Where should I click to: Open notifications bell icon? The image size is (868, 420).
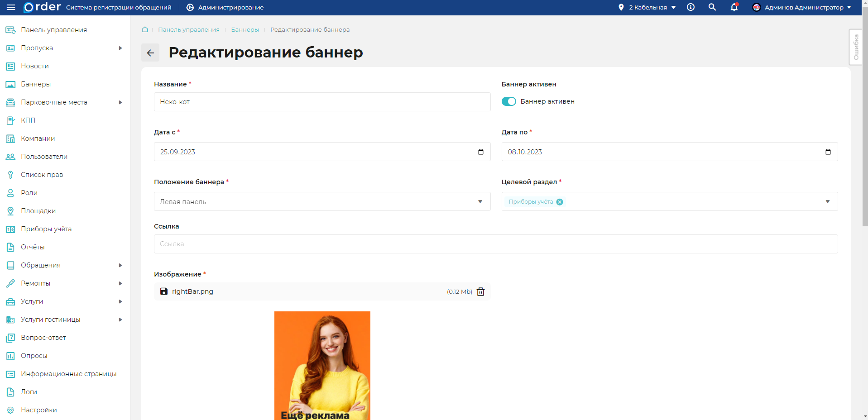[734, 7]
